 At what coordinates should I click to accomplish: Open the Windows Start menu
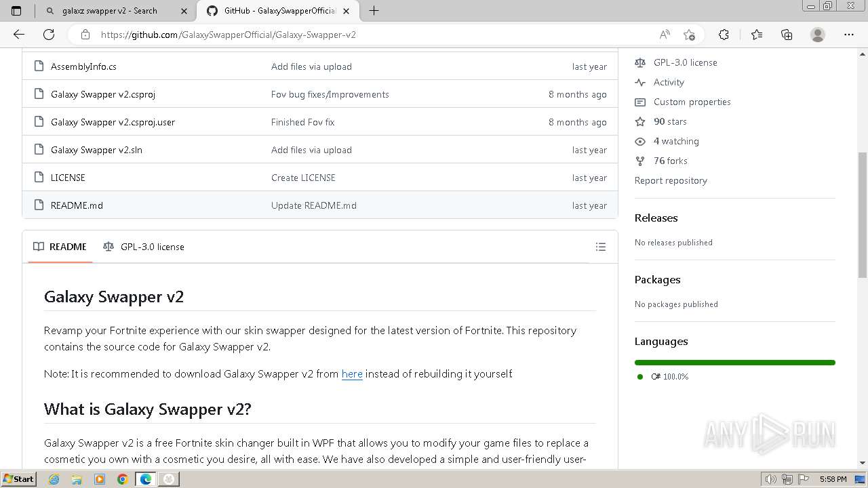[x=19, y=479]
